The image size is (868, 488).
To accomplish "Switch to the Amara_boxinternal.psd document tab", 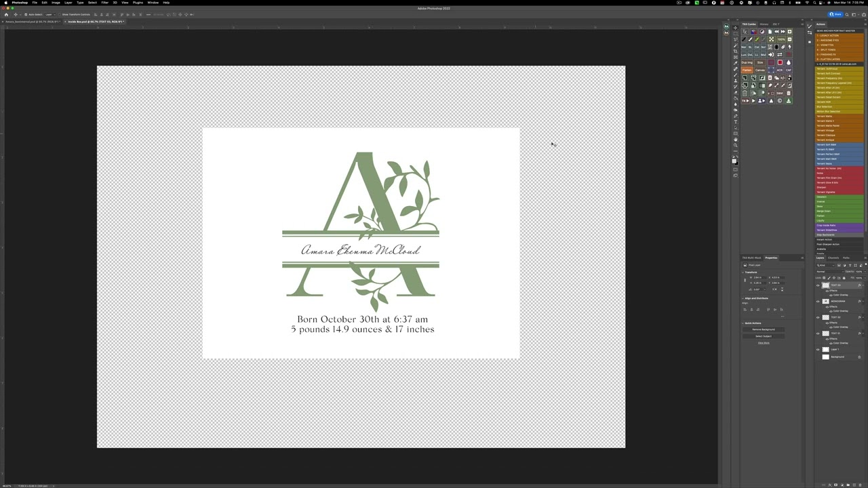I will [31, 22].
